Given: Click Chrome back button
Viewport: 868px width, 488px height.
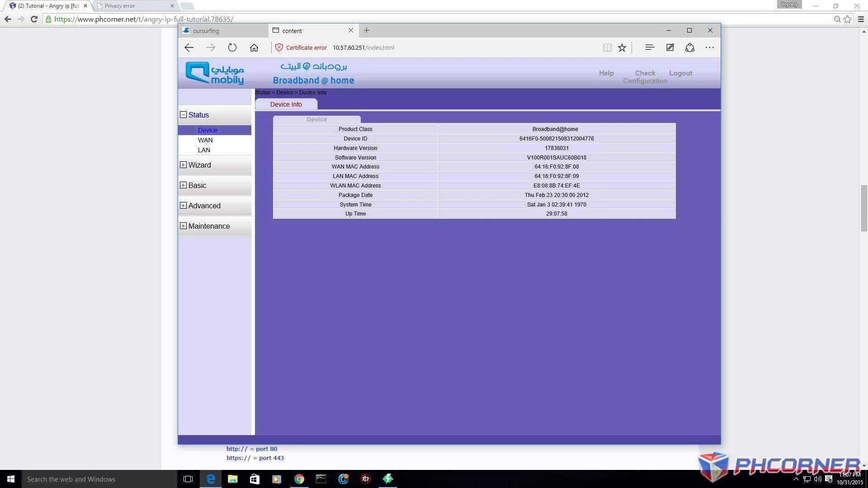Looking at the screenshot, I should pyautogui.click(x=8, y=19).
